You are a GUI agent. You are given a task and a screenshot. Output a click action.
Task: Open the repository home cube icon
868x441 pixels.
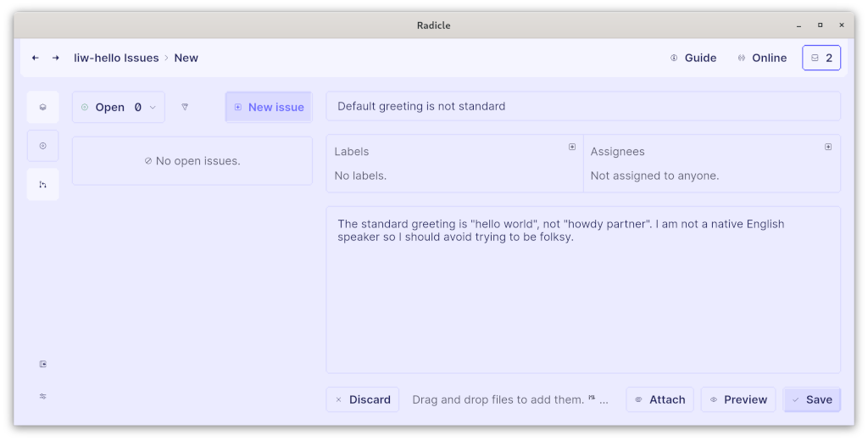coord(43,108)
